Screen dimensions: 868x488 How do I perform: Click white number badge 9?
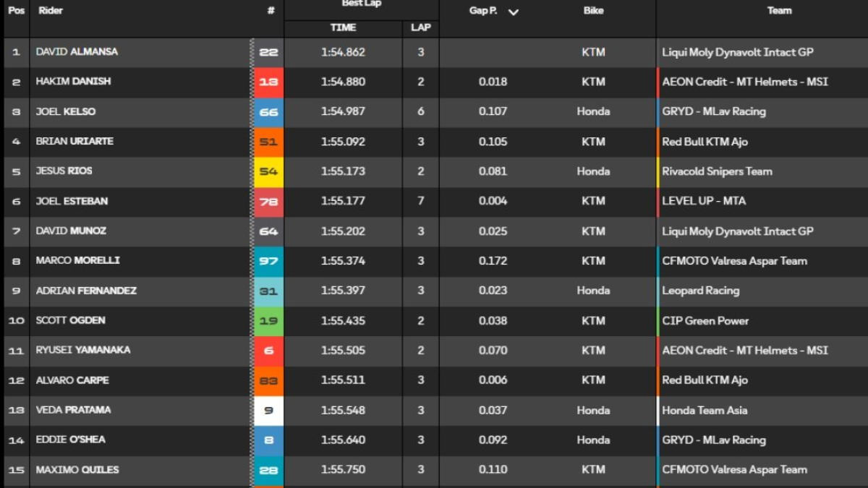point(268,410)
